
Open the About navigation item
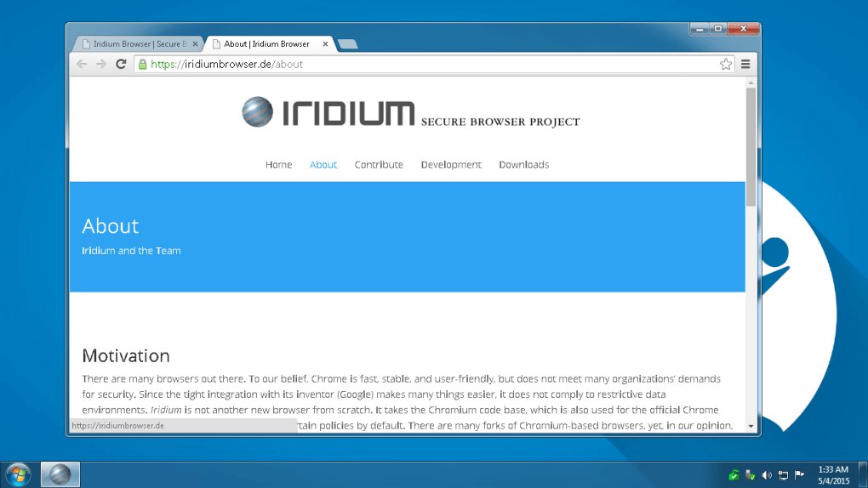click(x=323, y=165)
